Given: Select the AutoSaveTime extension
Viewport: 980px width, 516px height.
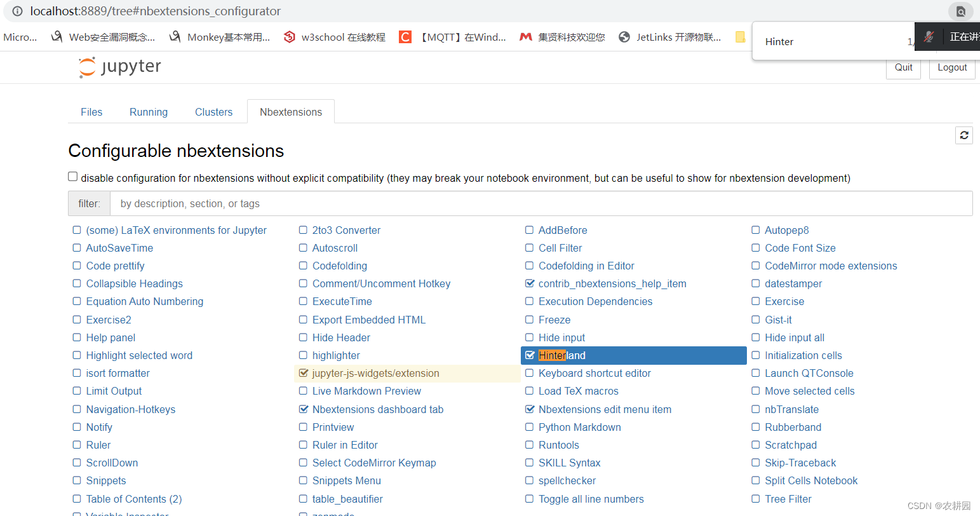Looking at the screenshot, I should [x=119, y=248].
